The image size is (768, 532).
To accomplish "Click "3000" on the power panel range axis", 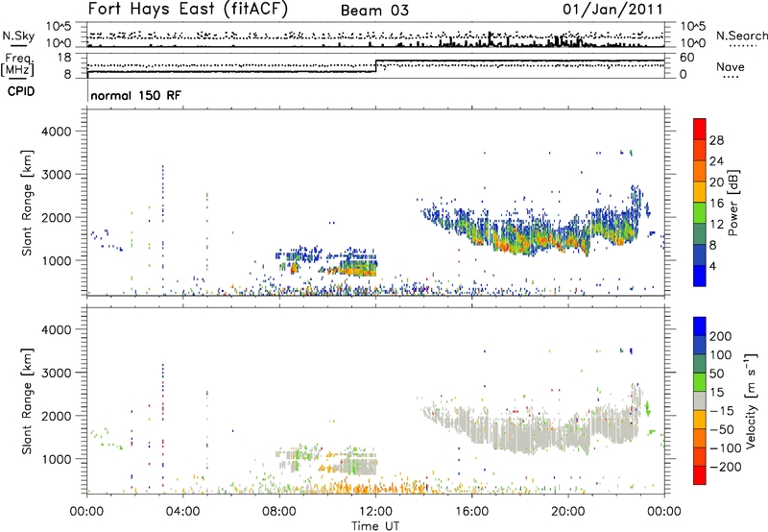I will pyautogui.click(x=56, y=175).
